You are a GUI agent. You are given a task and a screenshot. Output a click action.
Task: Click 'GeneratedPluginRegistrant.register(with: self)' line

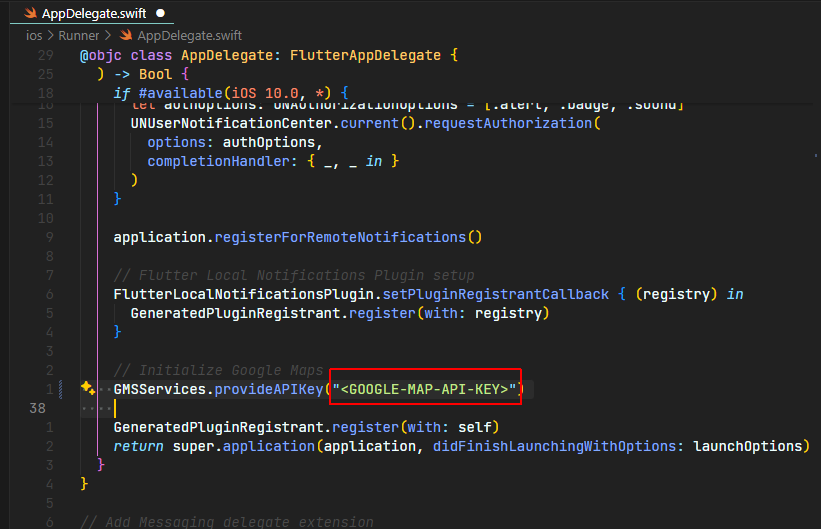(306, 427)
